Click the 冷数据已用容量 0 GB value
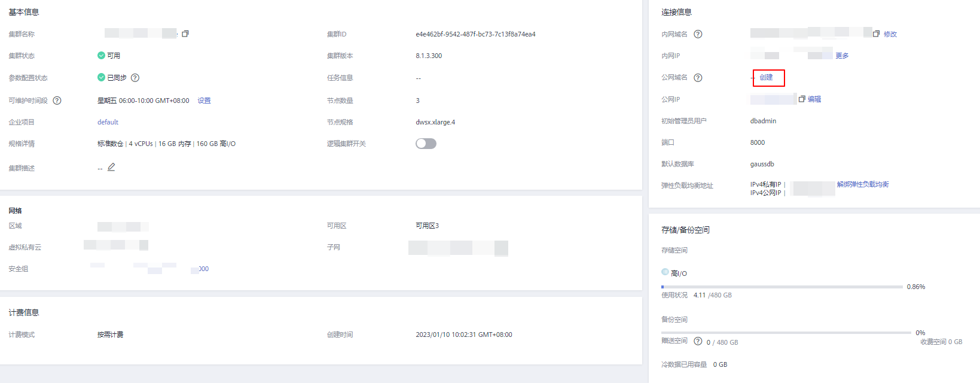The image size is (980, 383). (x=720, y=364)
